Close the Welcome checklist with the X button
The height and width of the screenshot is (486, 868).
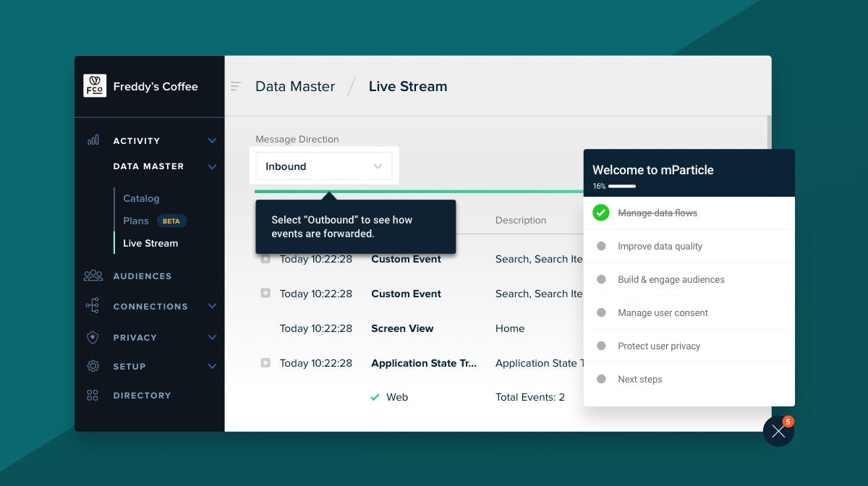[778, 431]
